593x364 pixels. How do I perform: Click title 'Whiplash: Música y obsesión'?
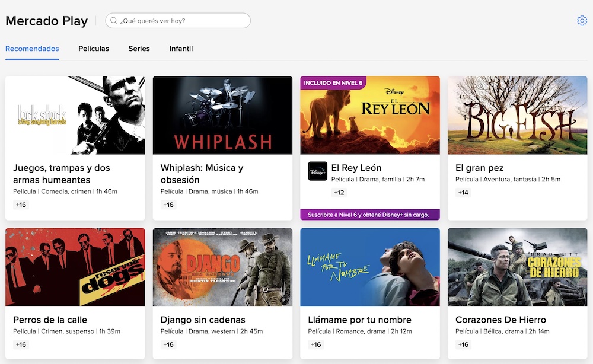tap(202, 174)
